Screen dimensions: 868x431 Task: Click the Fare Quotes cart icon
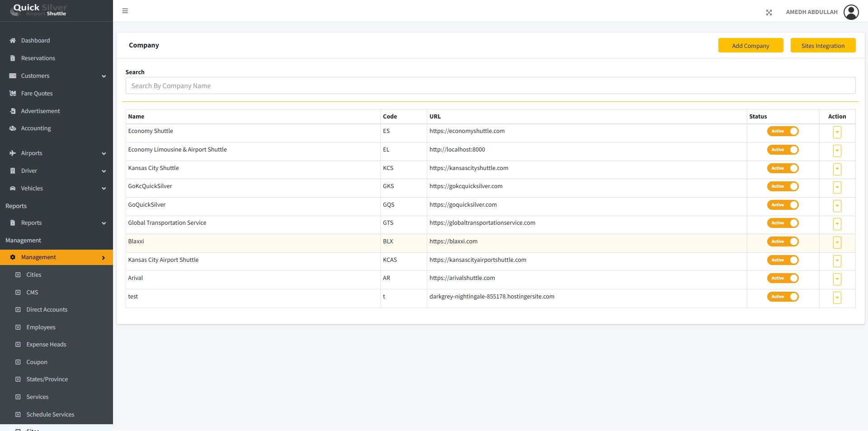(x=13, y=94)
